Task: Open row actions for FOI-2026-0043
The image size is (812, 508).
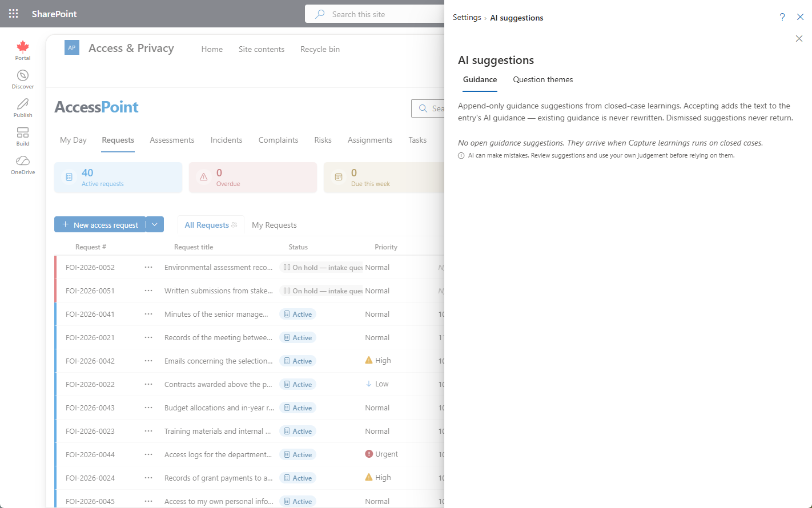Action: point(148,408)
